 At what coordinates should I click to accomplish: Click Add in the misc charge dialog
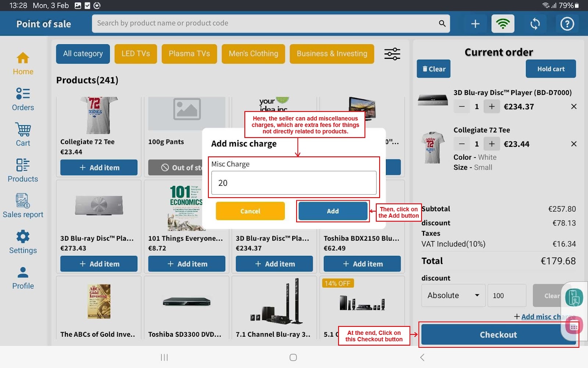point(333,211)
